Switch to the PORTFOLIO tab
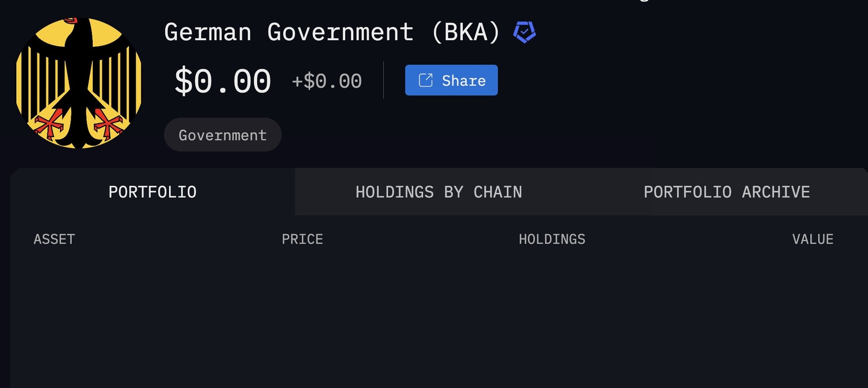868x388 pixels. (x=153, y=192)
